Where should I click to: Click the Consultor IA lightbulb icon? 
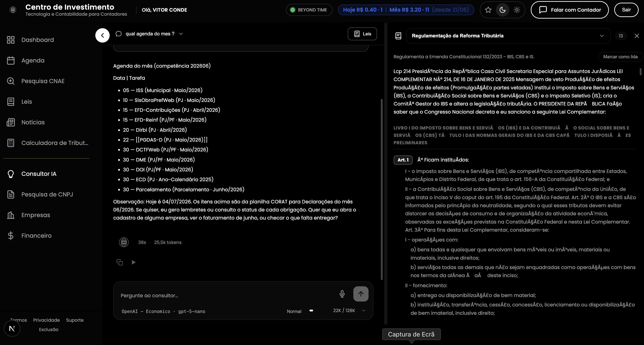(x=11, y=174)
